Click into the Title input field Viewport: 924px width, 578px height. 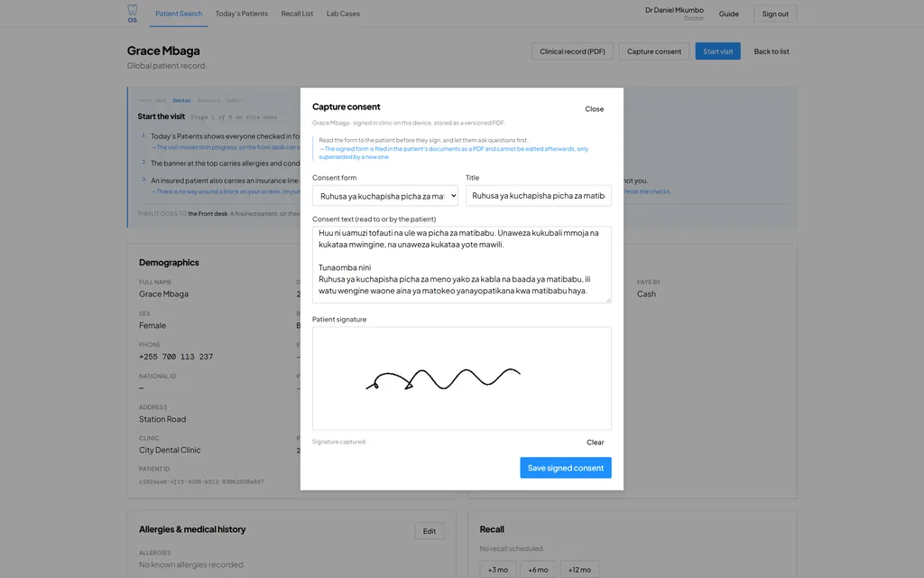click(538, 196)
